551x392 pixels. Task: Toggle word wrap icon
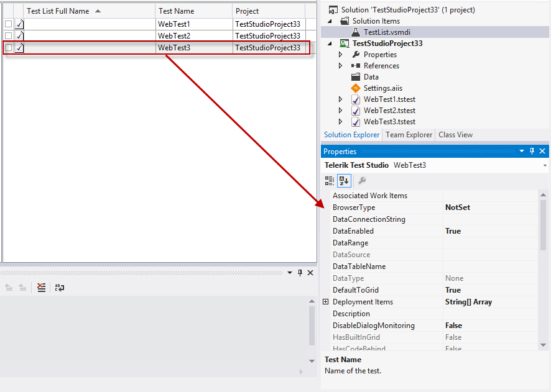coord(59,288)
